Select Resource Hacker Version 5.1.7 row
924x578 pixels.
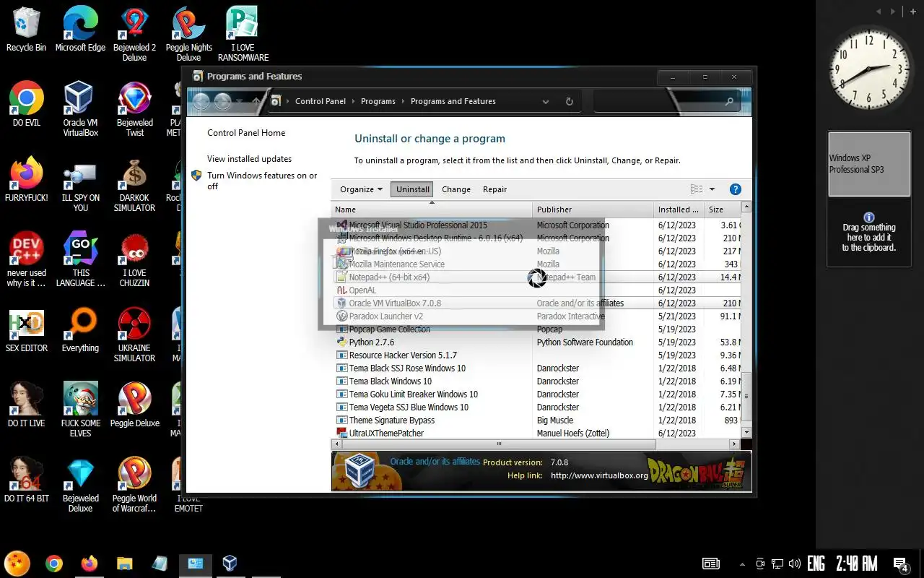pyautogui.click(x=536, y=355)
